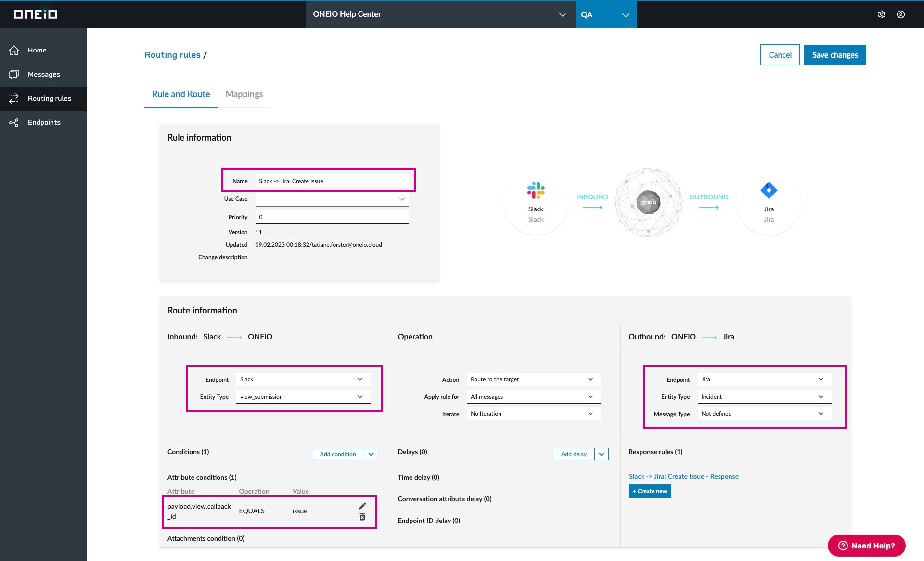Click the Rule information heading
924x561 pixels.
(x=199, y=138)
